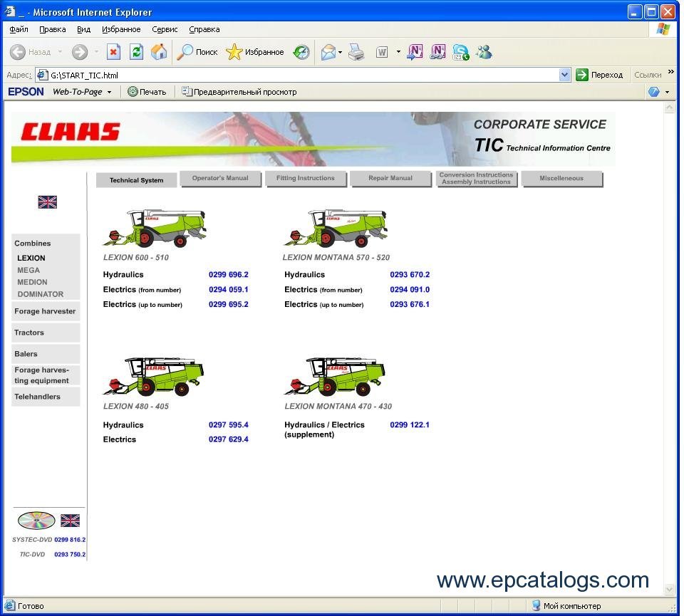
Task: Click the Forward arrow button
Action: [x=79, y=52]
